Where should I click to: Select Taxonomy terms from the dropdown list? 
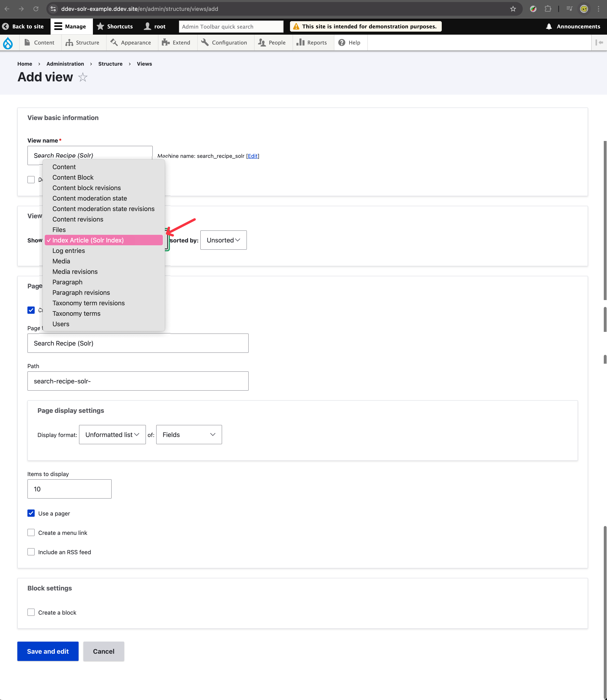point(76,313)
